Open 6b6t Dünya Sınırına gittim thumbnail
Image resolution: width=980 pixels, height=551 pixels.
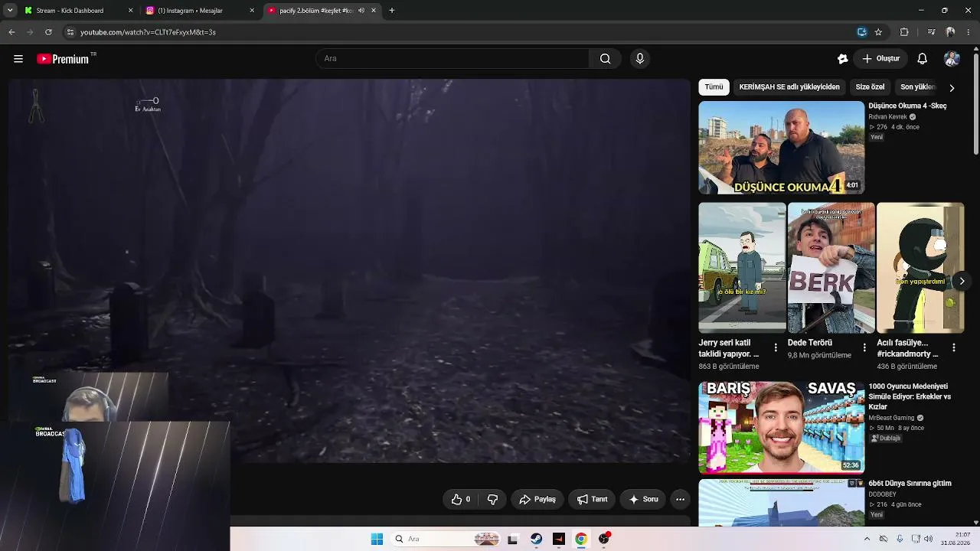click(x=782, y=503)
